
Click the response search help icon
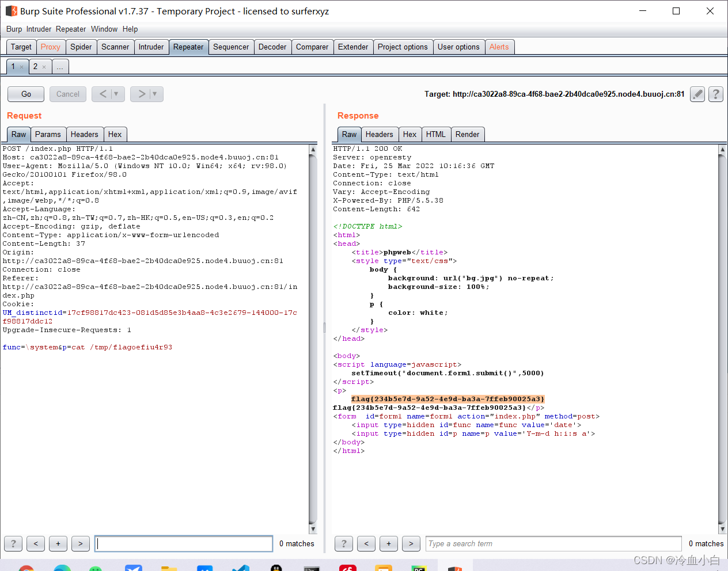point(344,543)
